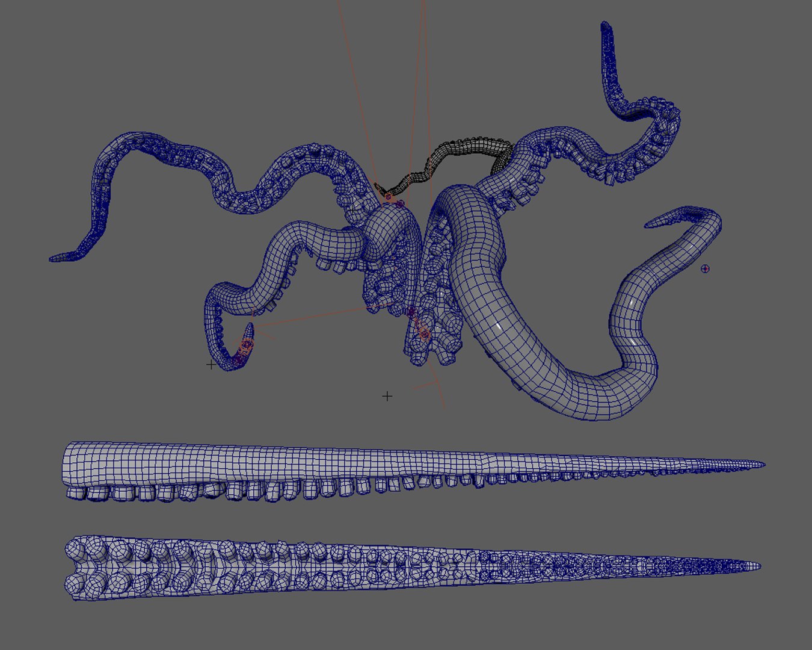Click the black cross locator near small curled tentacle tip

pyautogui.click(x=211, y=365)
